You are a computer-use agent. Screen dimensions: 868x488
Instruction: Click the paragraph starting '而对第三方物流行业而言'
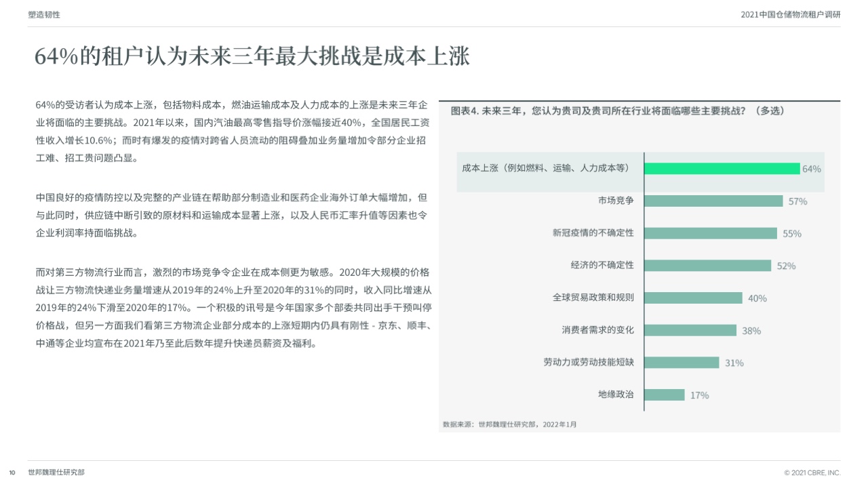tap(234, 308)
